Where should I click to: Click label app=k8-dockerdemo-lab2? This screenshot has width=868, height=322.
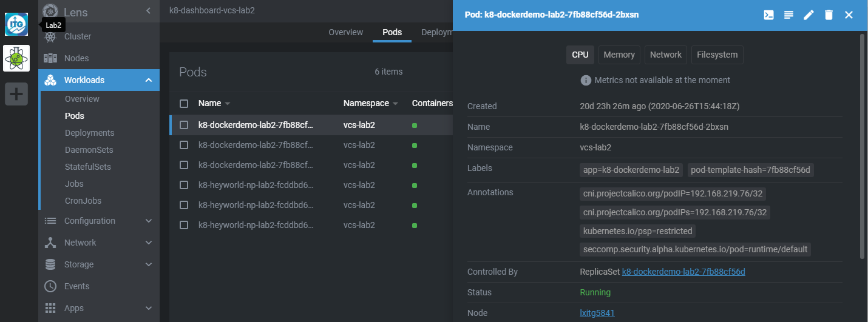coord(631,170)
